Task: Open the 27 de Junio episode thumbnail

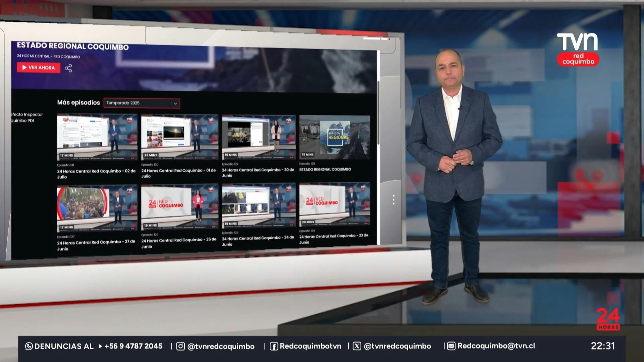Action: point(97,208)
